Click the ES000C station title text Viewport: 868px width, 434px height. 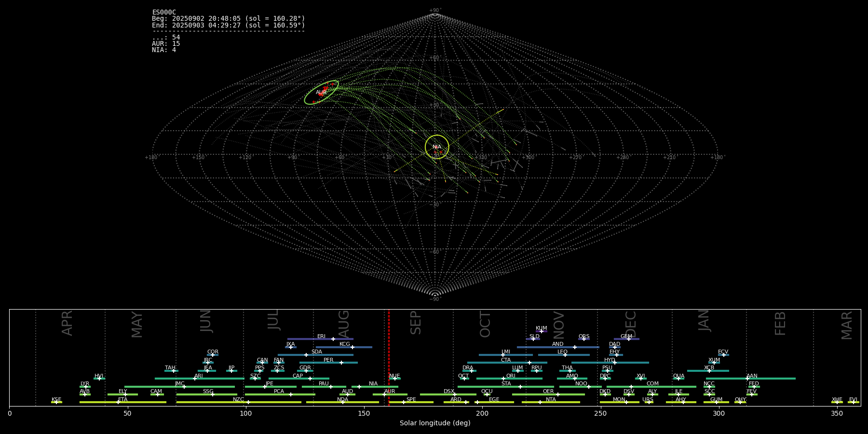[x=164, y=13]
